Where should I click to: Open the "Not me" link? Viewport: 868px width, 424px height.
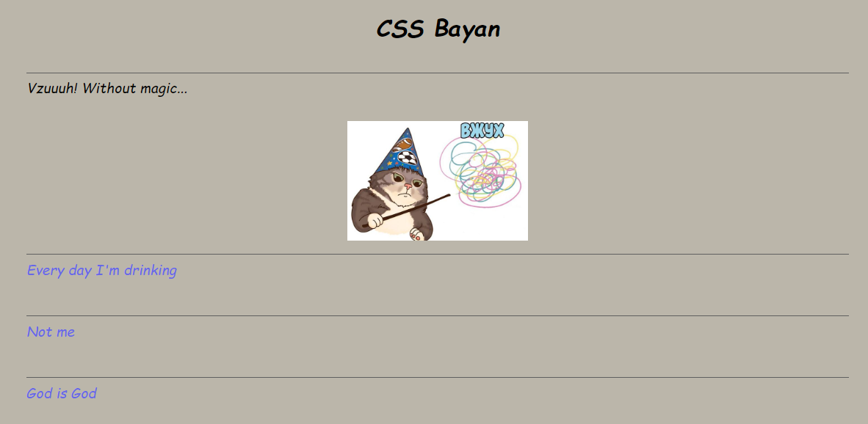(51, 332)
